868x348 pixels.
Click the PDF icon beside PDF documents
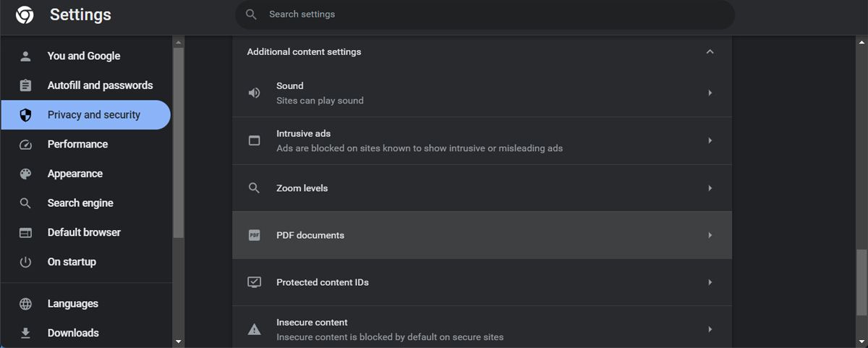(x=254, y=235)
